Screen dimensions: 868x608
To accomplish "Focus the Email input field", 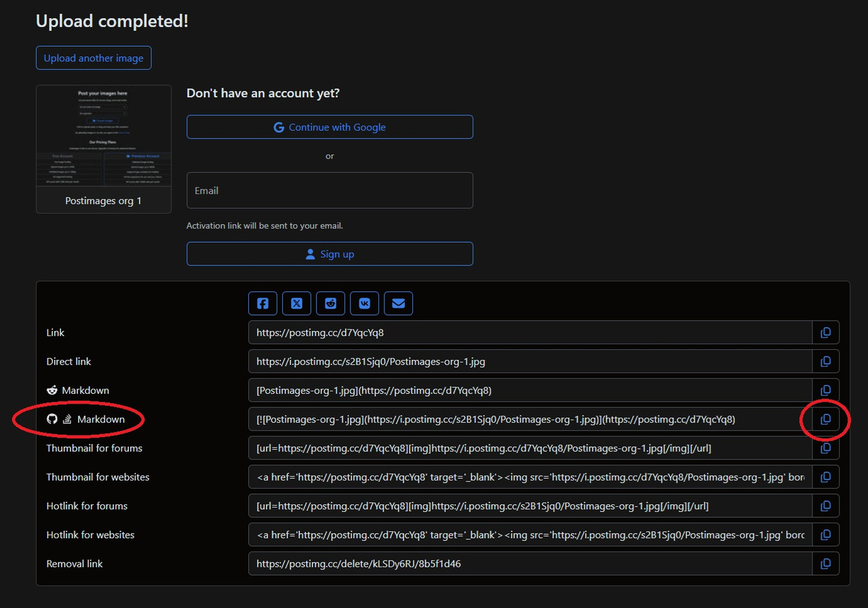I will [330, 190].
